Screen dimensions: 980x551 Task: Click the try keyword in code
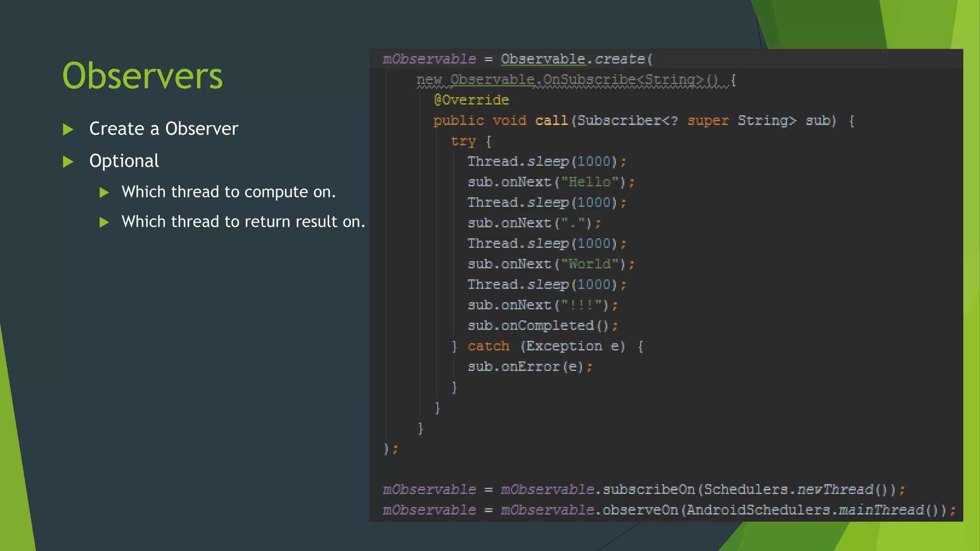click(x=463, y=141)
